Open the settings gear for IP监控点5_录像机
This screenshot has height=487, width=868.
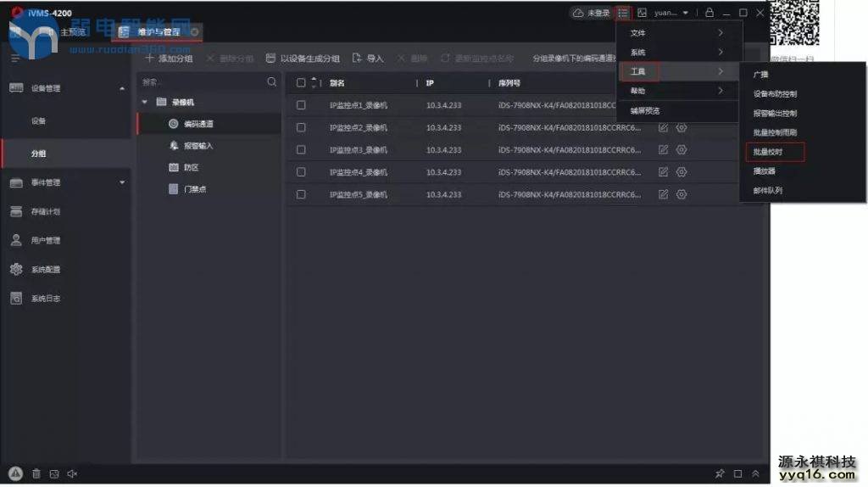pyautogui.click(x=682, y=194)
